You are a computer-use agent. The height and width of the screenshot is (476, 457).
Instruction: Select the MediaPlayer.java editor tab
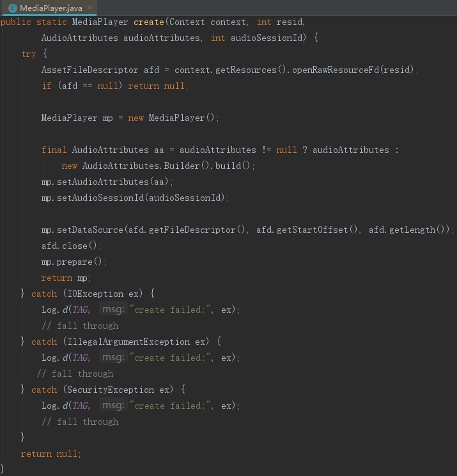pos(49,8)
